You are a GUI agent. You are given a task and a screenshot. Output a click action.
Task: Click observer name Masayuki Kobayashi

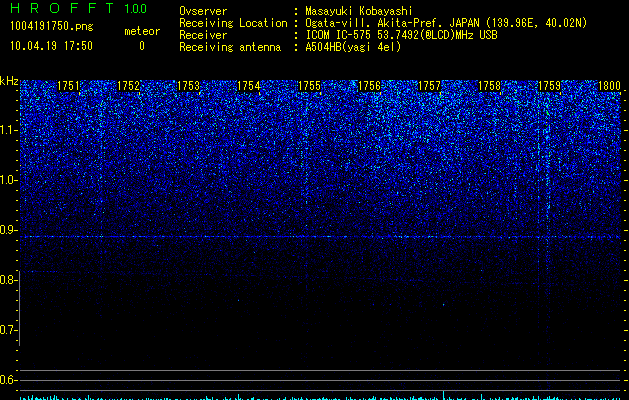coord(359,11)
